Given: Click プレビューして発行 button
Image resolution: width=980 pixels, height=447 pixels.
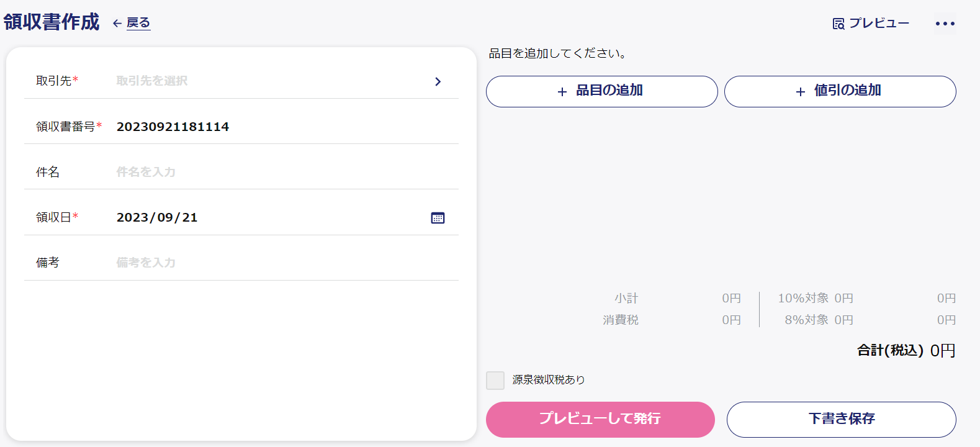Looking at the screenshot, I should [x=600, y=419].
